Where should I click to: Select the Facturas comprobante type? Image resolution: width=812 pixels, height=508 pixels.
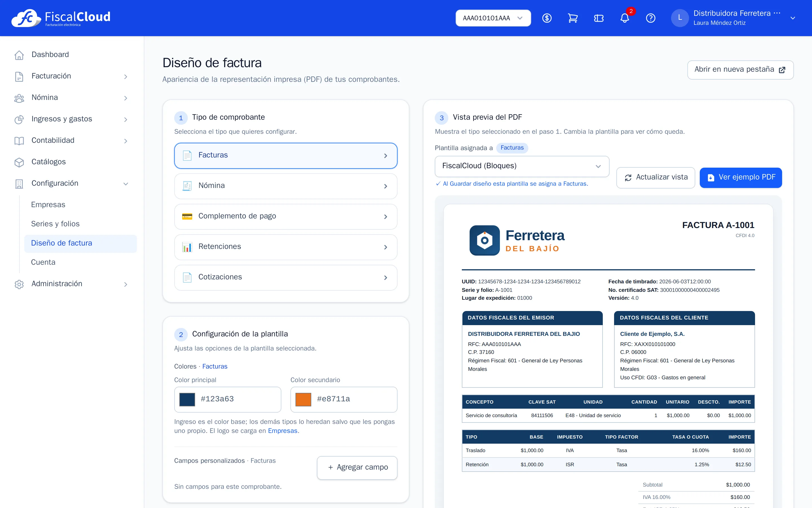286,156
